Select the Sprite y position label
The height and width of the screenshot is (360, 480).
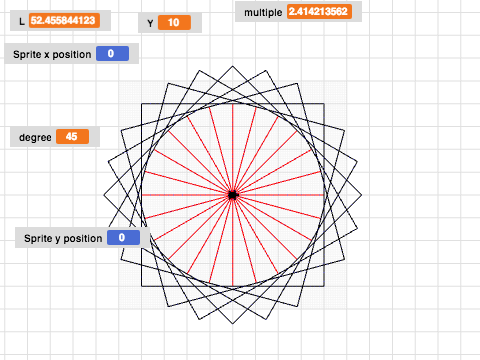(63, 238)
